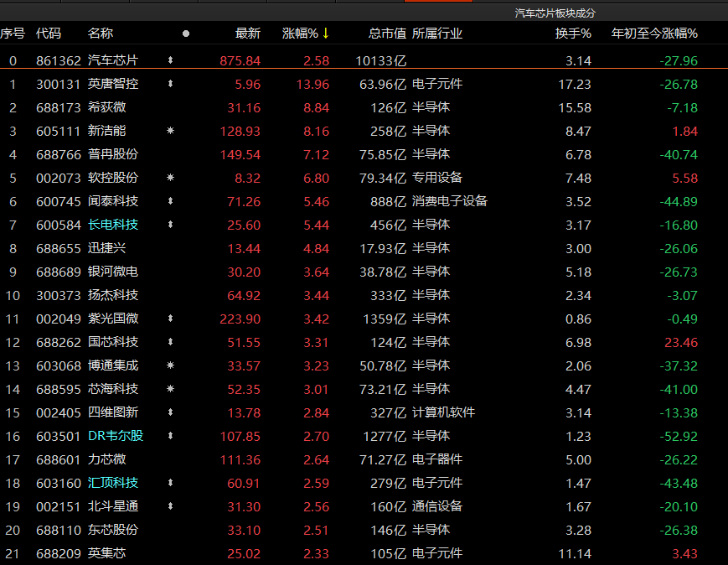This screenshot has height=565, width=728.
Task: Click the yellow sort arrow beside 涨幅%
Action: point(326,34)
